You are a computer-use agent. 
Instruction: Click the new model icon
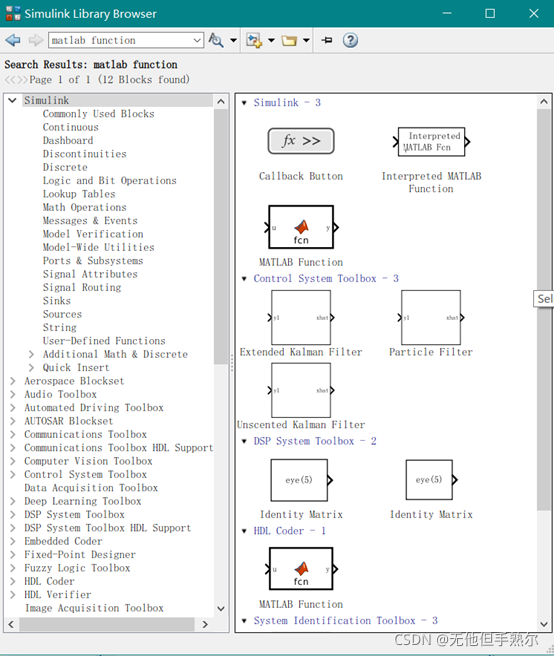254,40
